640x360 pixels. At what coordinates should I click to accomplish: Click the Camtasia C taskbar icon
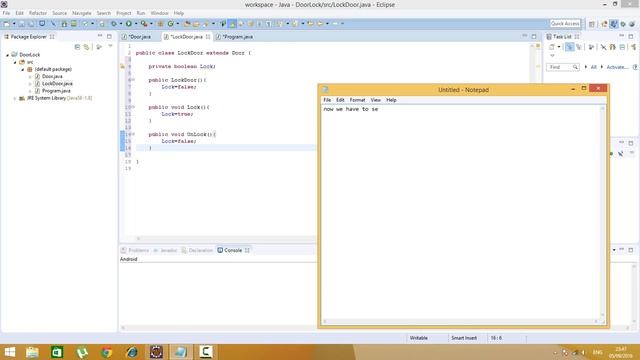pyautogui.click(x=206, y=352)
